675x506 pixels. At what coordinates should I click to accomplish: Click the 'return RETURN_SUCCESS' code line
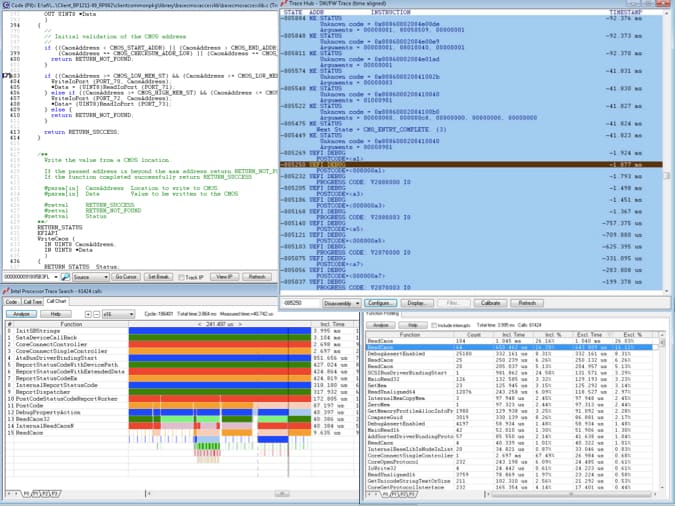(x=81, y=132)
